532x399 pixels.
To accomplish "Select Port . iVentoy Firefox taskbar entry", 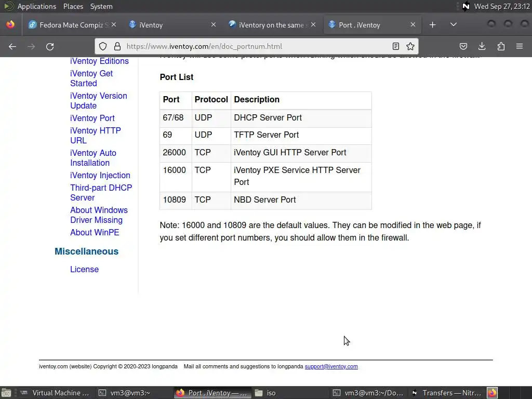I will 212,393.
